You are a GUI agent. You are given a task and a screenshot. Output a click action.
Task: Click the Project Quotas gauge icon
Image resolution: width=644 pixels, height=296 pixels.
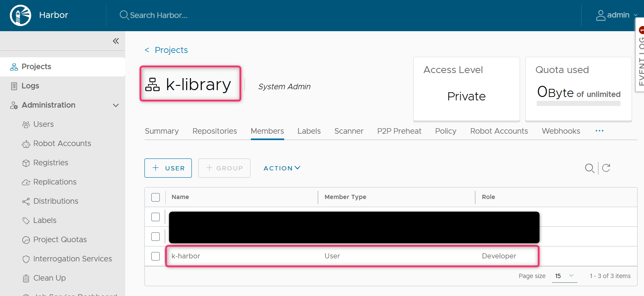(x=26, y=240)
